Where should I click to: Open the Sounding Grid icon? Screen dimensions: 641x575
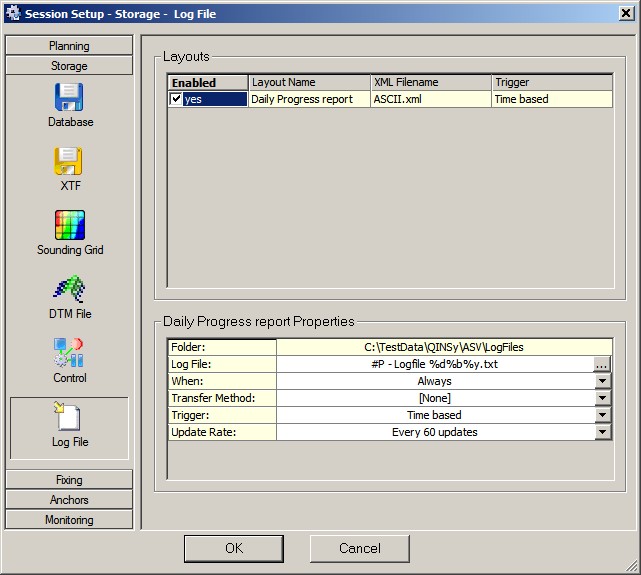point(69,225)
